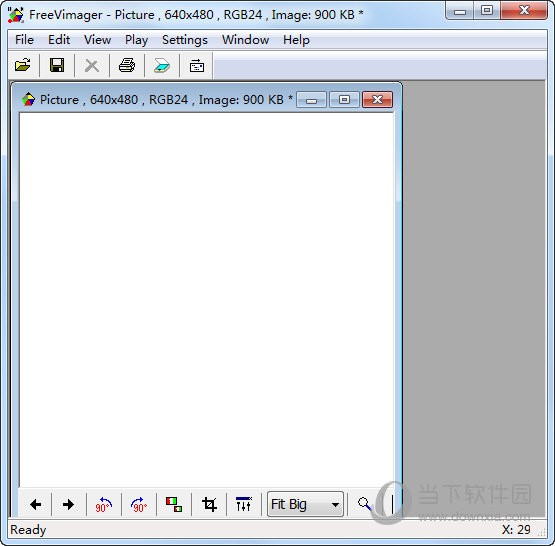Screen dimensions: 555x546
Task: Click the Open file folder icon
Action: tap(23, 65)
